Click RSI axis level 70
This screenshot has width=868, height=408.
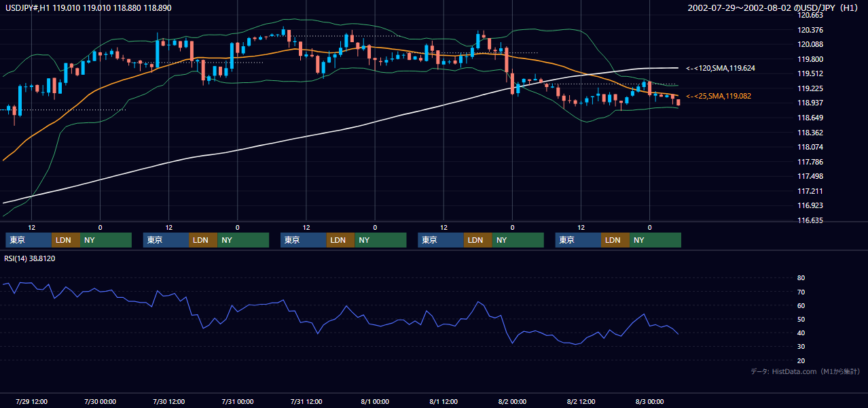801,292
